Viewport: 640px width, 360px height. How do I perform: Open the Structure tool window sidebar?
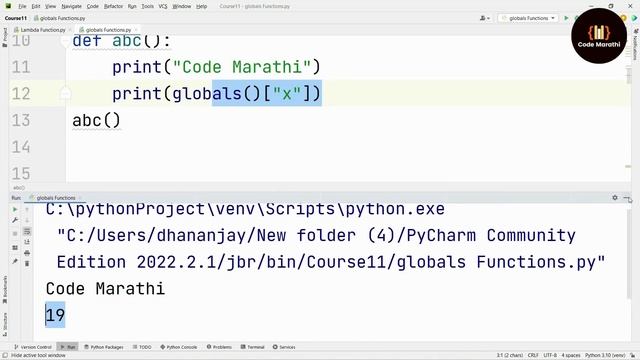[4, 324]
